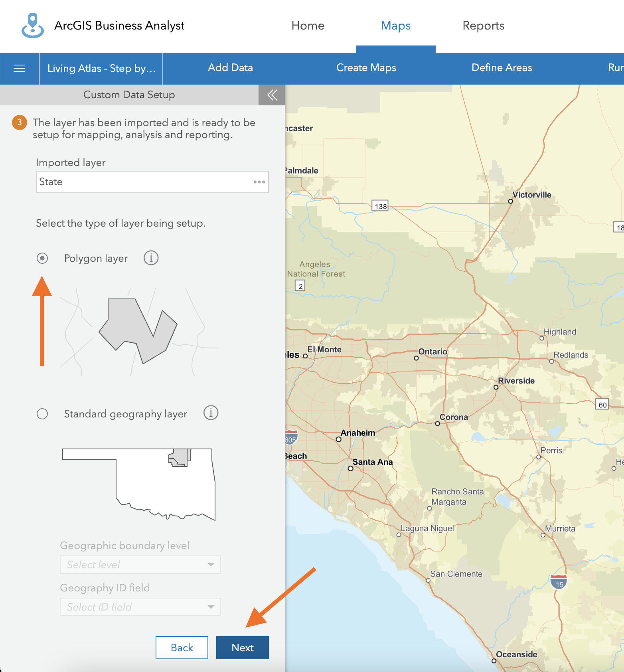Image resolution: width=624 pixels, height=672 pixels.
Task: Open the Create Maps menu
Action: (x=366, y=67)
